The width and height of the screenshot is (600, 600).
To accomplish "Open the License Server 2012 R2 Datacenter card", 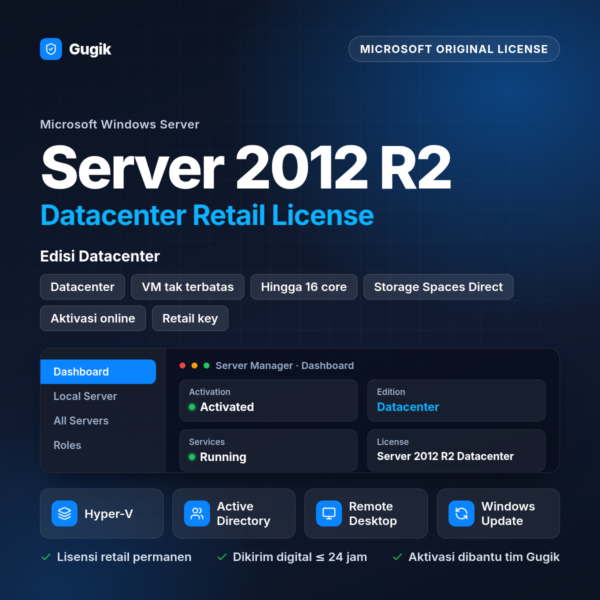I will tap(456, 450).
